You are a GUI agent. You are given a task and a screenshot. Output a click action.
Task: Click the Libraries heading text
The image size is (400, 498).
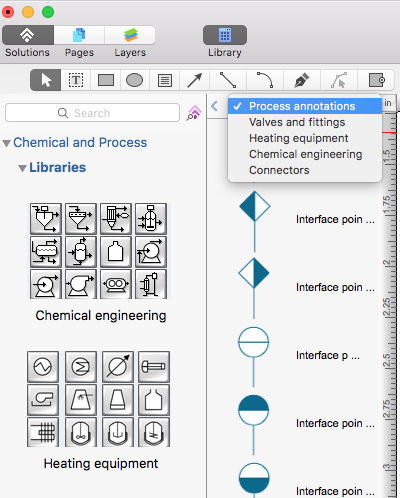(x=58, y=167)
